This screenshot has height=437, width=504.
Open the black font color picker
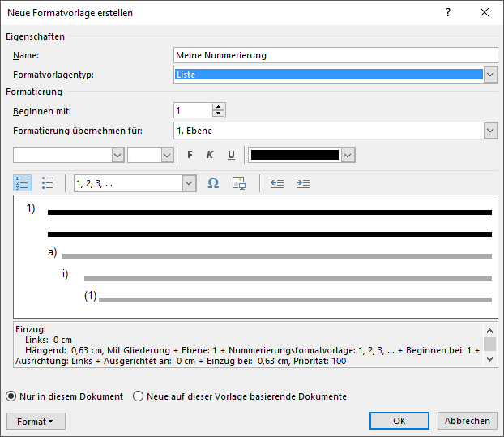(348, 155)
